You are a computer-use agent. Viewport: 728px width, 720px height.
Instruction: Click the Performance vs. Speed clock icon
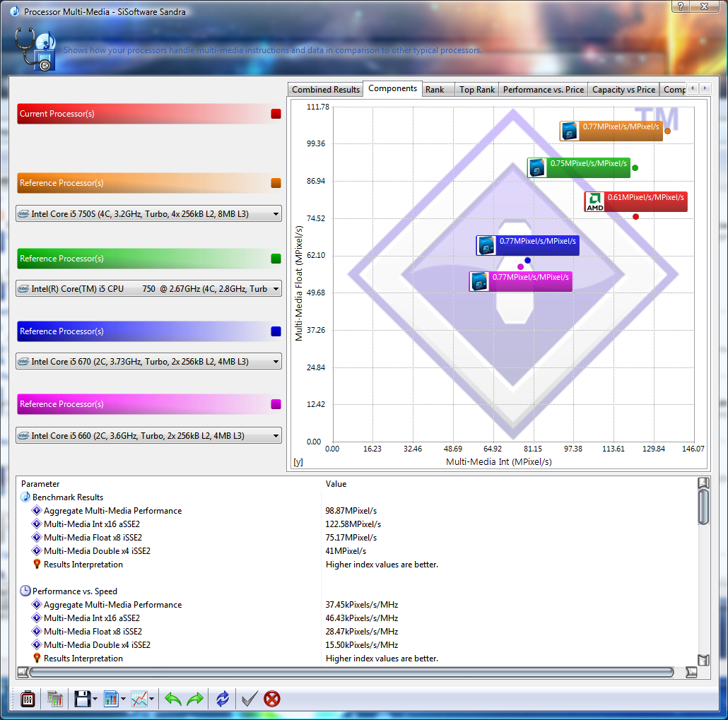click(x=25, y=591)
